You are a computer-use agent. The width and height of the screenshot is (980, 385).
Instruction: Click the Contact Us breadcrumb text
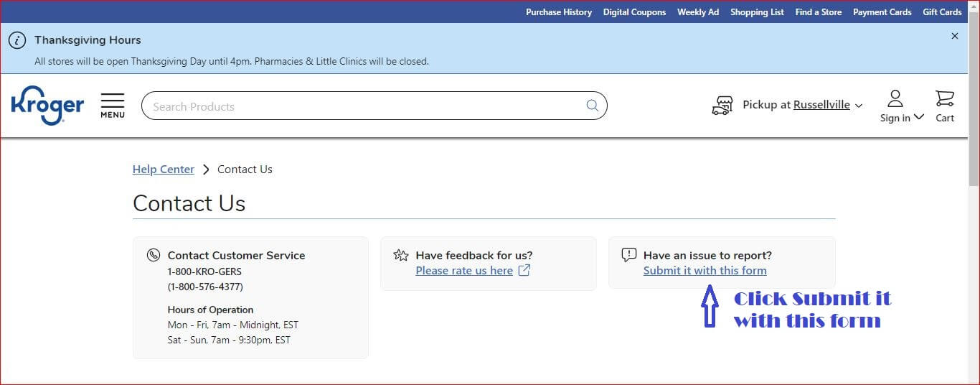click(x=245, y=170)
